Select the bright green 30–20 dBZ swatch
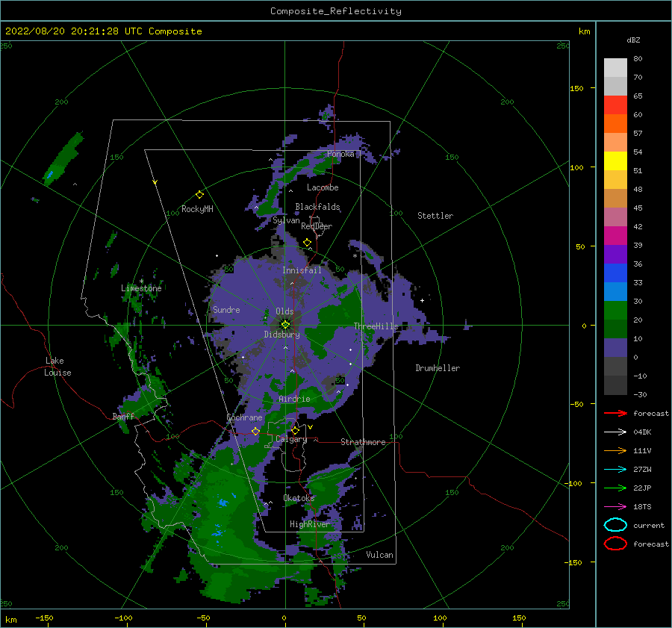 [615, 311]
